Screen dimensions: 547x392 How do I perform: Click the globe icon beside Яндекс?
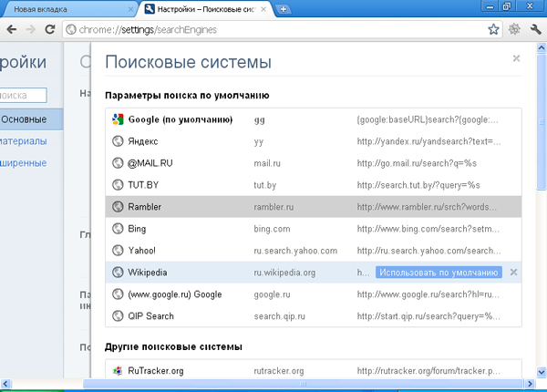[118, 141]
